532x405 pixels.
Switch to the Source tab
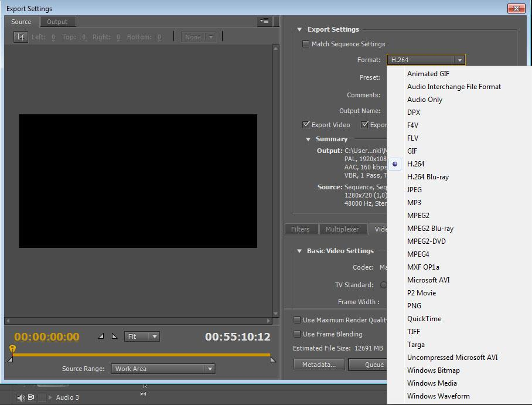21,22
